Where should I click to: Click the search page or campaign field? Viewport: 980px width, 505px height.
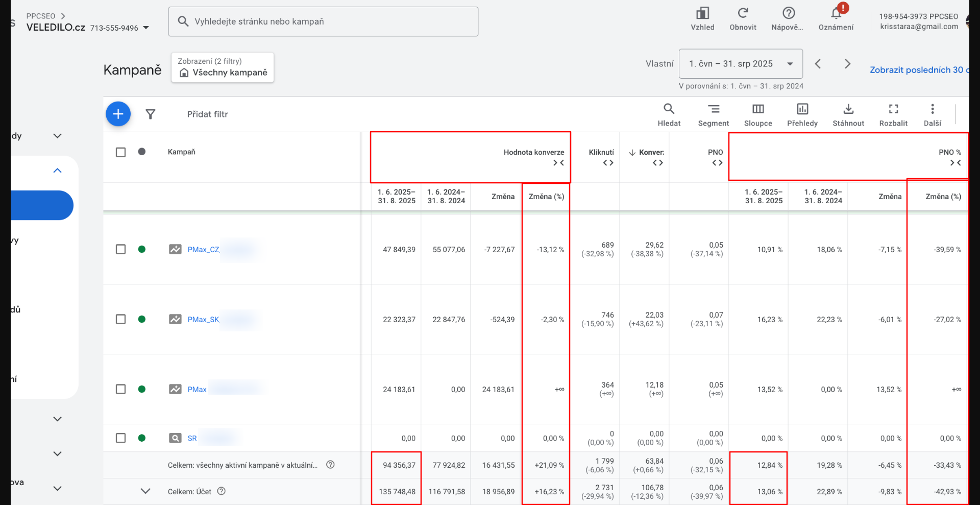[323, 21]
